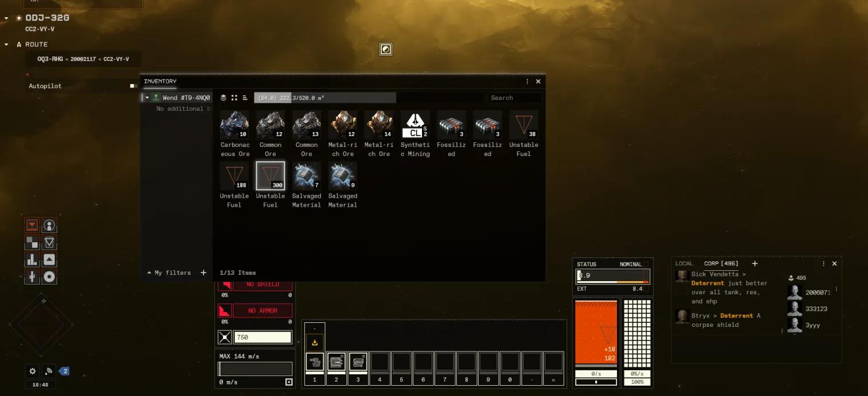This screenshot has height=396, width=868.
Task: Activate module in hotbar slot 1
Action: [314, 362]
